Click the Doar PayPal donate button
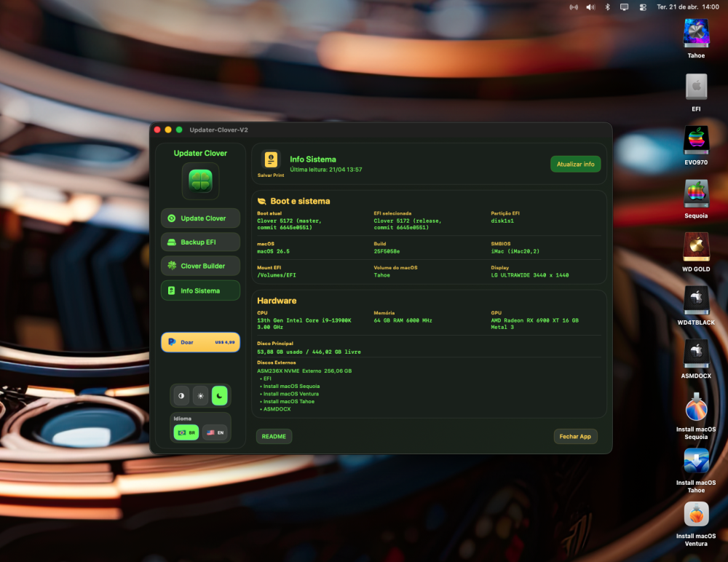 [x=201, y=342]
